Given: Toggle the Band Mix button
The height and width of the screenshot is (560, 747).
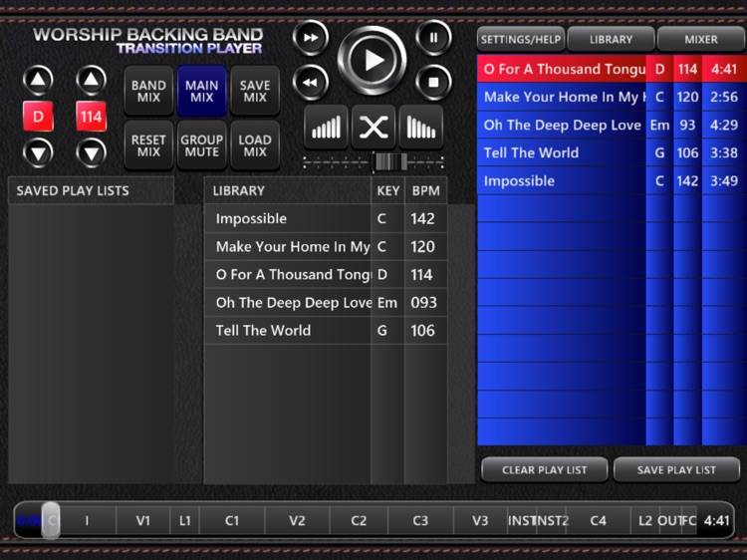Looking at the screenshot, I should 148,91.
